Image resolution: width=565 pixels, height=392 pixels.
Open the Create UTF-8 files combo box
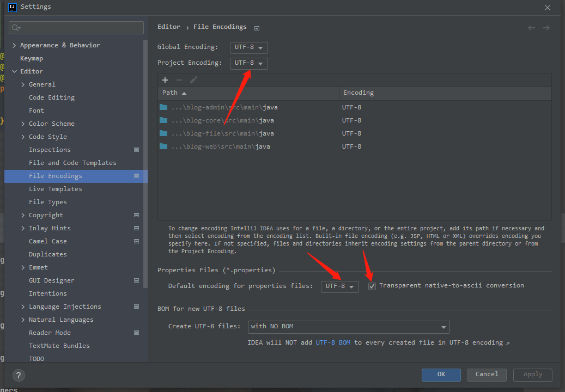click(x=349, y=327)
